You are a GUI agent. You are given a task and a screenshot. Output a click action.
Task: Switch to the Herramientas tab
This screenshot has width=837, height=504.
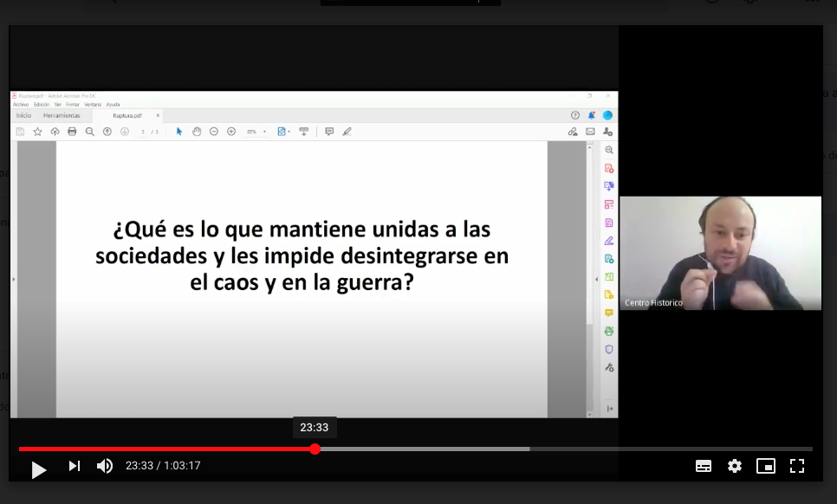coord(62,115)
